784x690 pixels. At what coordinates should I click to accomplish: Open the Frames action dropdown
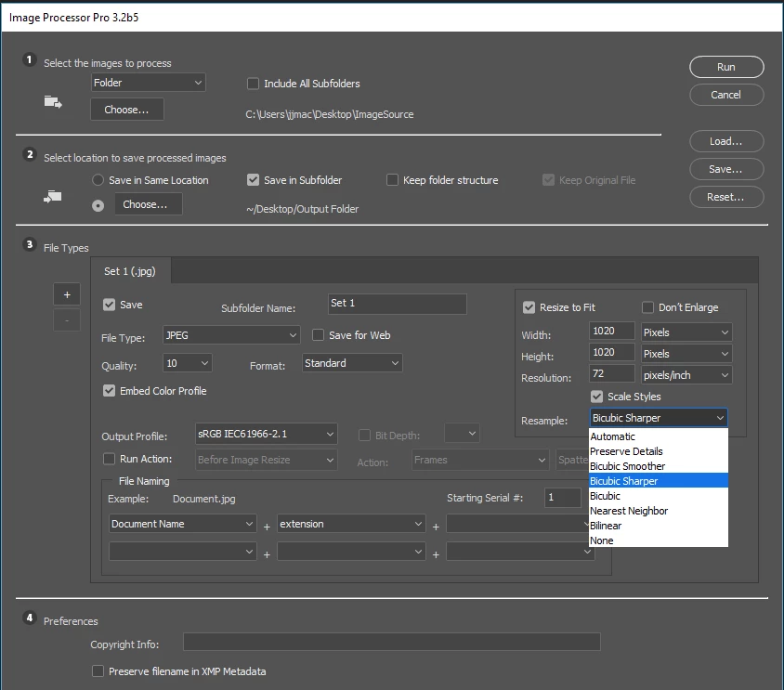point(480,460)
